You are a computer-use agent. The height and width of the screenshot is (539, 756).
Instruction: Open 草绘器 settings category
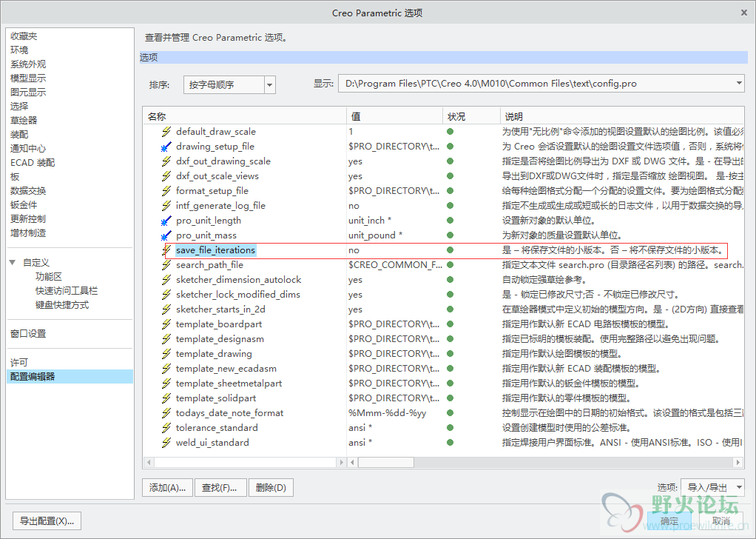coord(24,120)
